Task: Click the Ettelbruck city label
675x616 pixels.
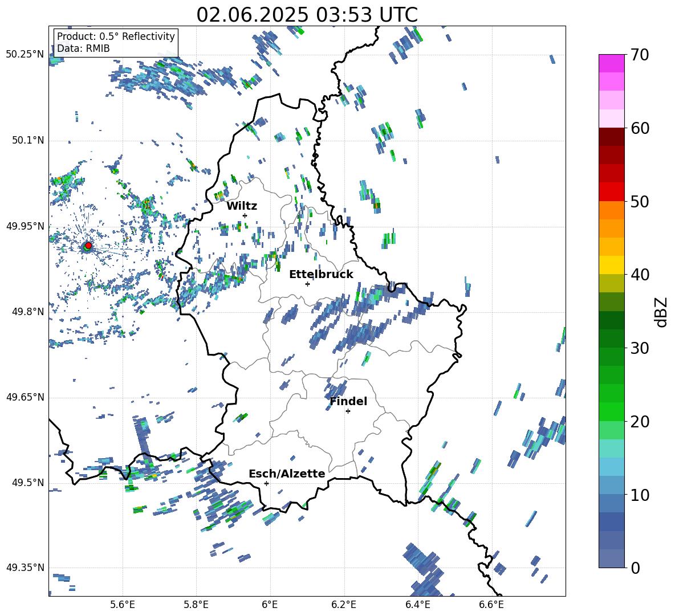Action: pyautogui.click(x=321, y=275)
